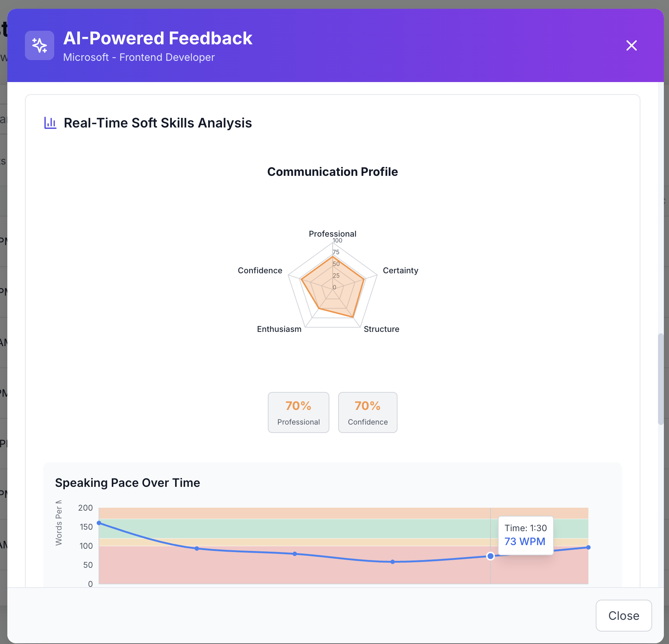
Task: Click the Speaking Pace Over Time heading
Action: coord(127,483)
